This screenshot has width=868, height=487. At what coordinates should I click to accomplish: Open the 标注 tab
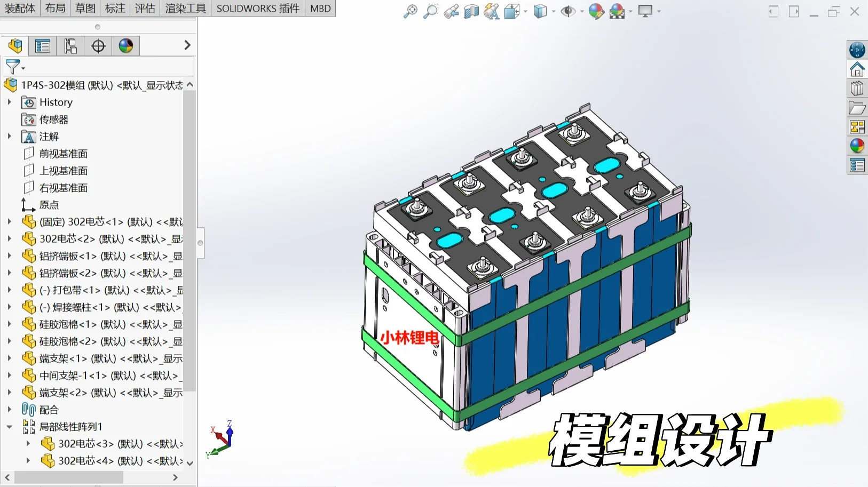click(x=115, y=9)
